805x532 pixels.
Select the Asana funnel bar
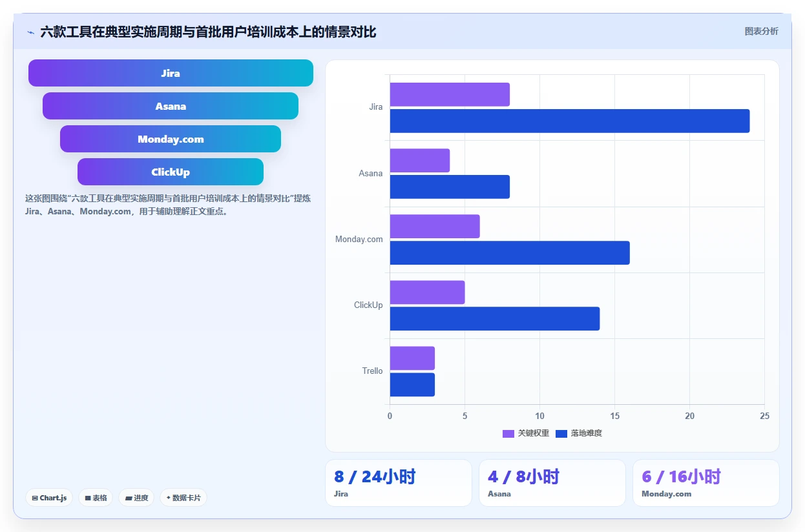point(171,106)
